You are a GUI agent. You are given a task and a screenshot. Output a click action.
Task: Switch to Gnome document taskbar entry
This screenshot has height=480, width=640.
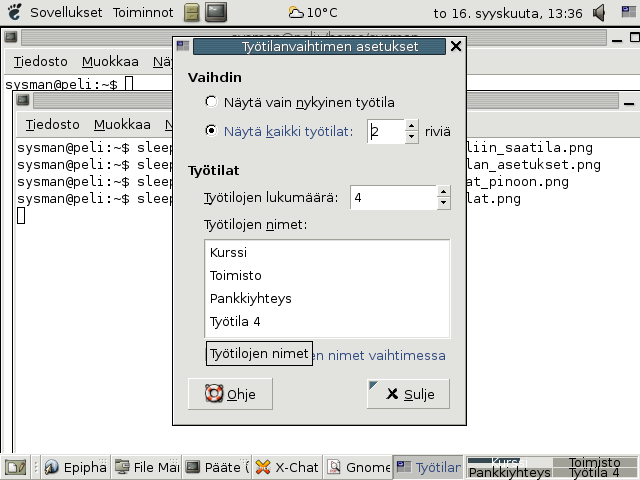(x=358, y=467)
